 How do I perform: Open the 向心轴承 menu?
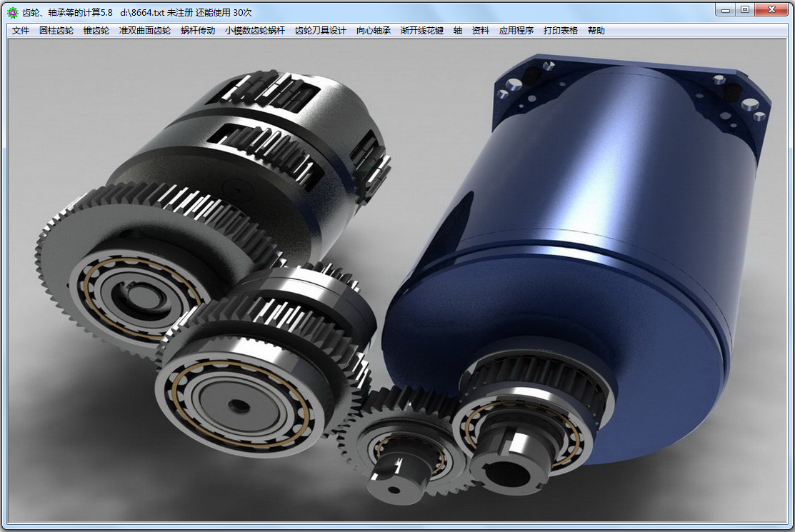point(374,31)
